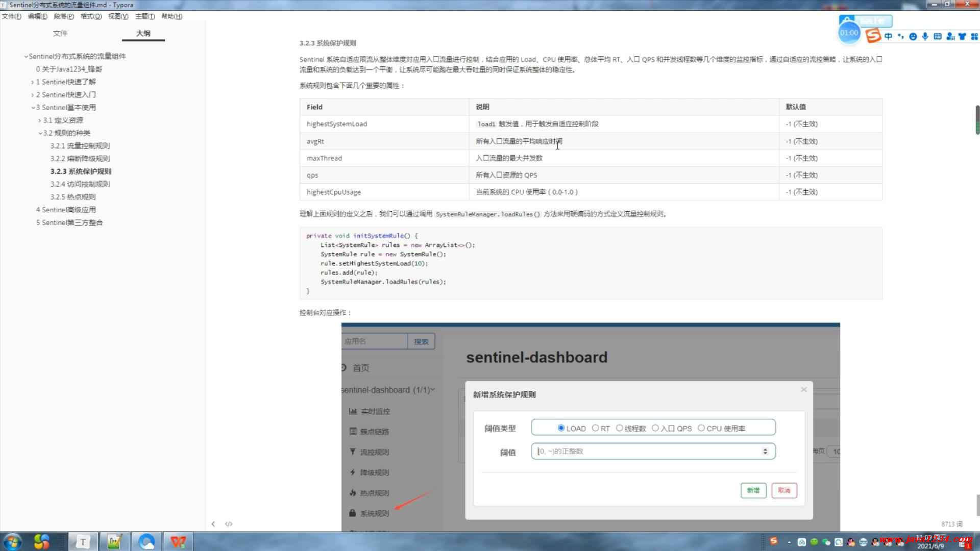Expand the 1 Sentinel快速了解 outline node
The image size is (980, 551).
coord(33,82)
